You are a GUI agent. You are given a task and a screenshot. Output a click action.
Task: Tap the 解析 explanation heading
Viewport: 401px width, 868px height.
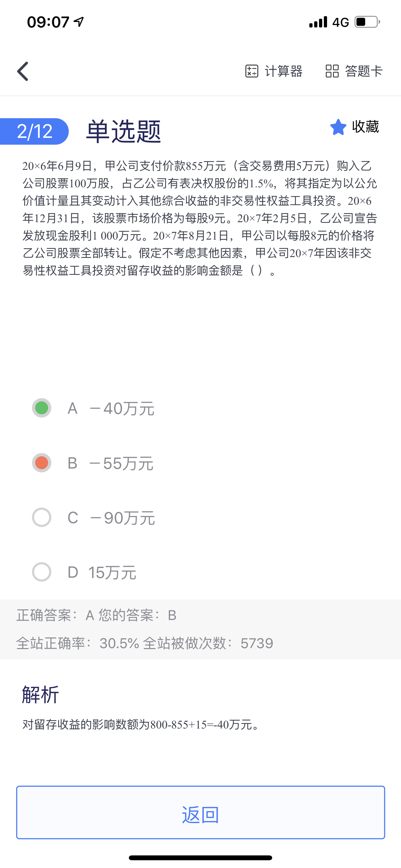pyautogui.click(x=40, y=695)
